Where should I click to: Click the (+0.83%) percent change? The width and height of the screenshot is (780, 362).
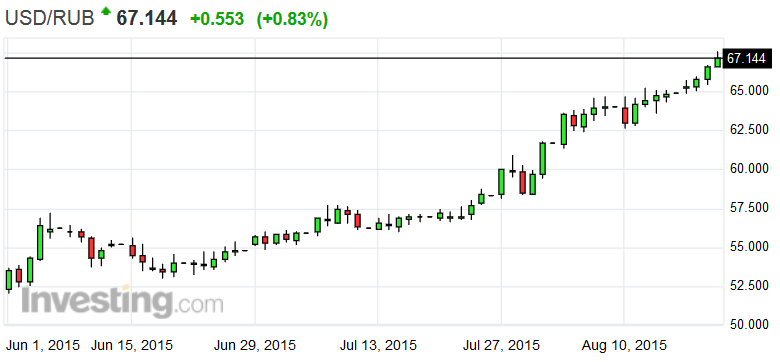click(x=292, y=19)
